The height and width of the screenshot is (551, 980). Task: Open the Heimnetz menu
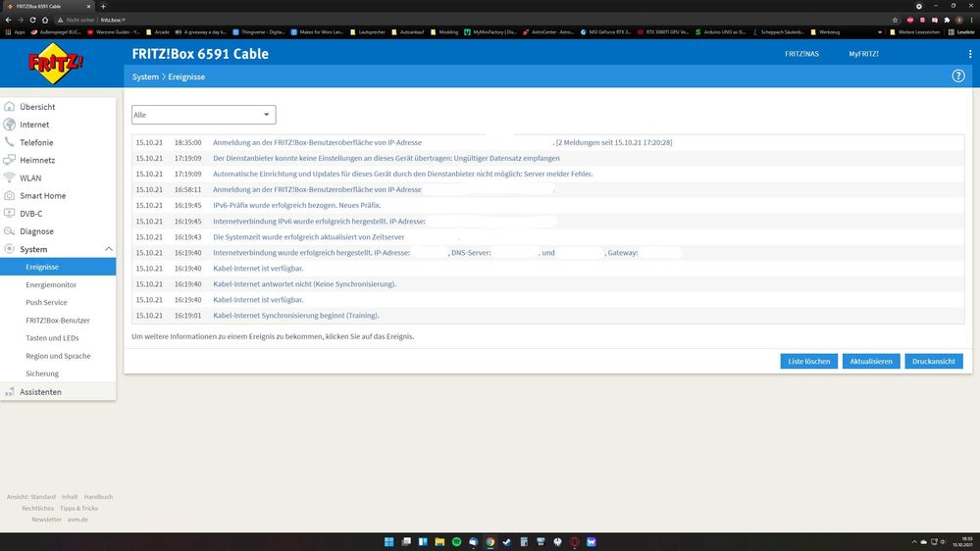click(37, 160)
